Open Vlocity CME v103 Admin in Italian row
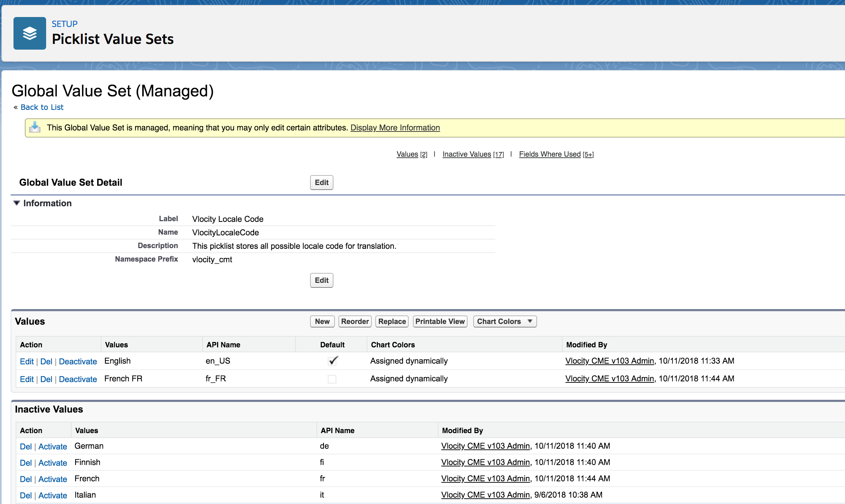The height and width of the screenshot is (504, 845). tap(486, 495)
